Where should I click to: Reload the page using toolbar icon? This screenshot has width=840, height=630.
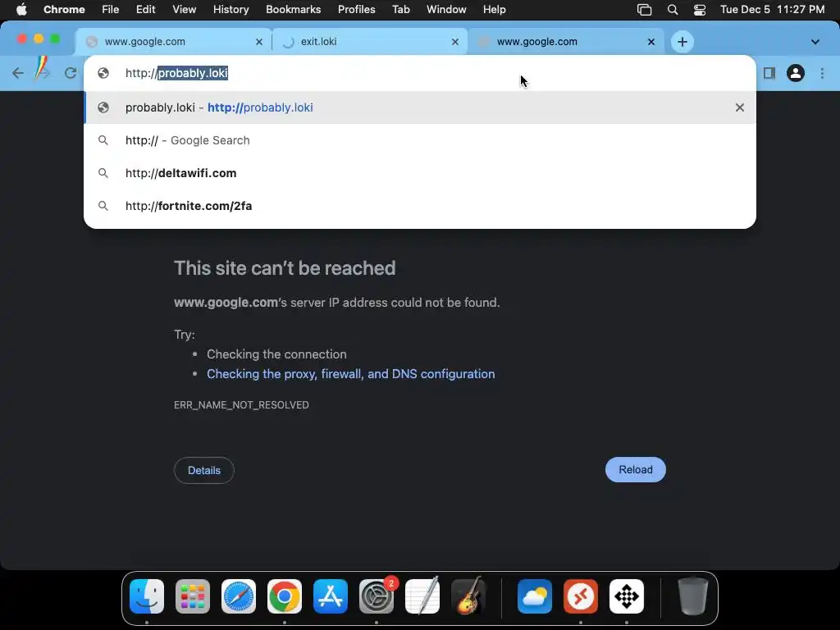click(x=71, y=73)
